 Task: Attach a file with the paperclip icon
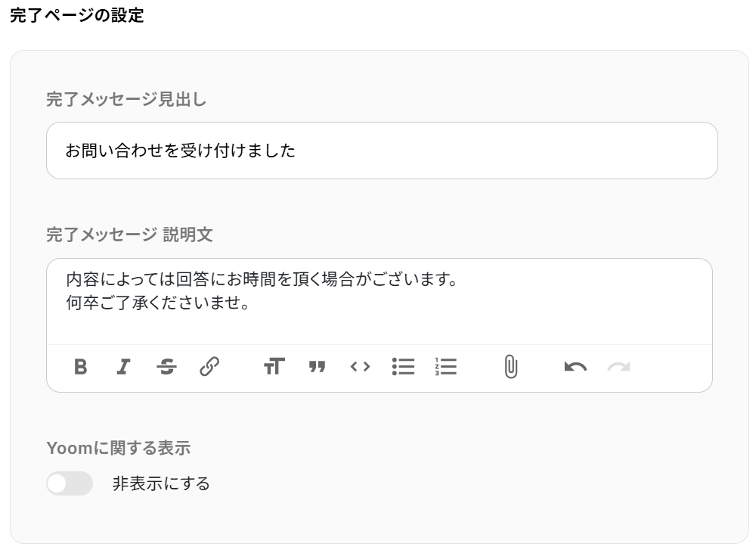(x=511, y=367)
